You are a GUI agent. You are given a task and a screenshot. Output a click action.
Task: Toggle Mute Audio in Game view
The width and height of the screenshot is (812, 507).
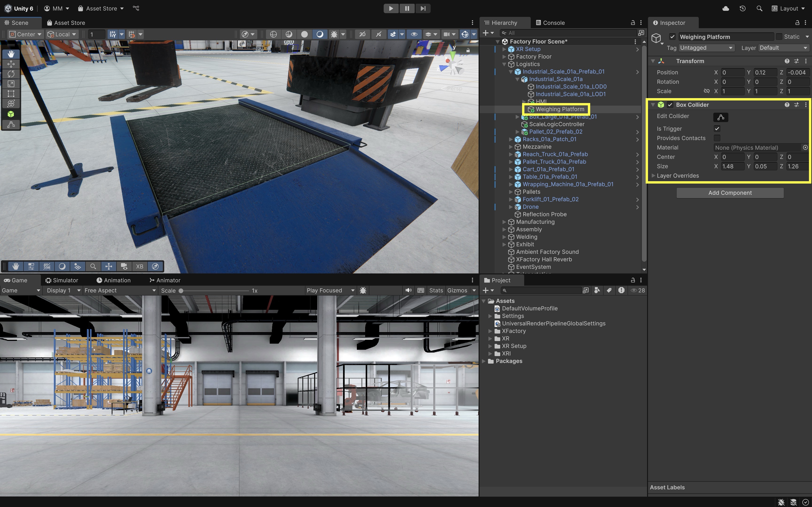point(408,290)
